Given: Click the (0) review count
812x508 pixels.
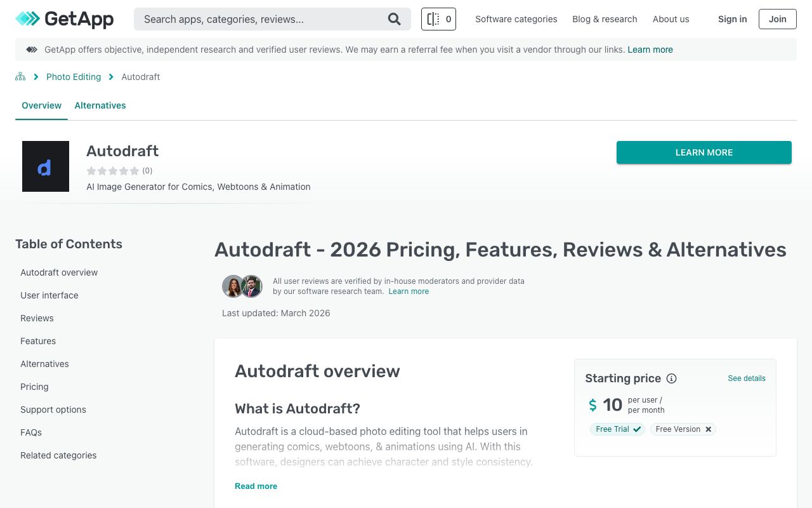Looking at the screenshot, I should [147, 171].
